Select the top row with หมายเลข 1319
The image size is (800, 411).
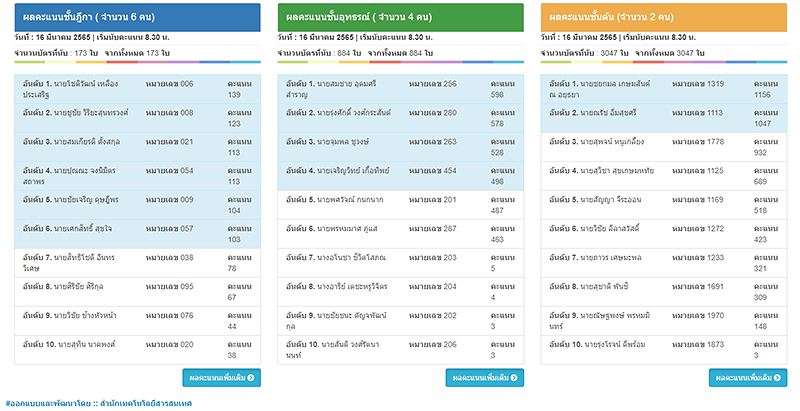click(663, 89)
